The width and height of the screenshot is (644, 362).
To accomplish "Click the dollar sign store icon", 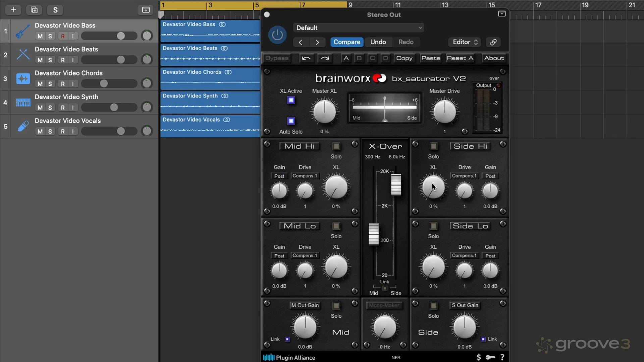I will [478, 357].
